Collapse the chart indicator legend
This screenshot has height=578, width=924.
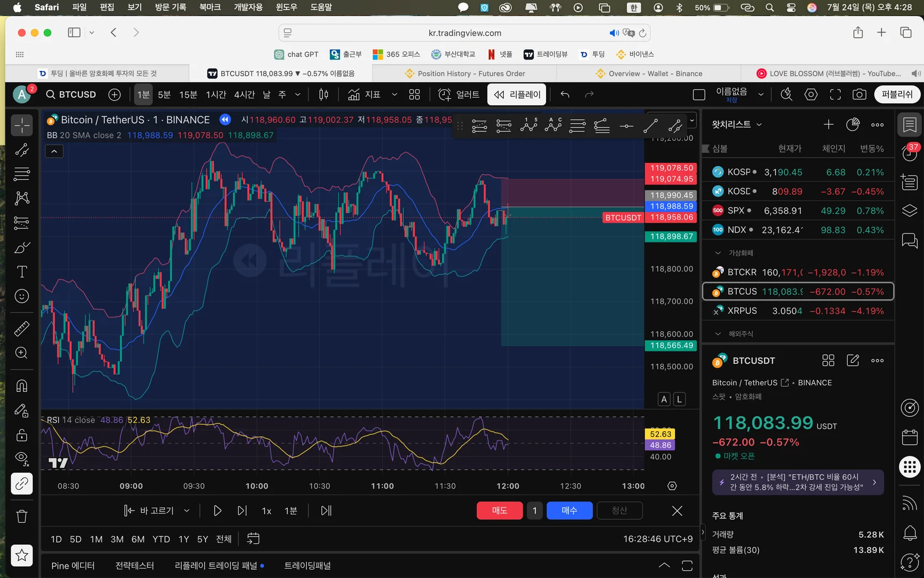[x=54, y=151]
